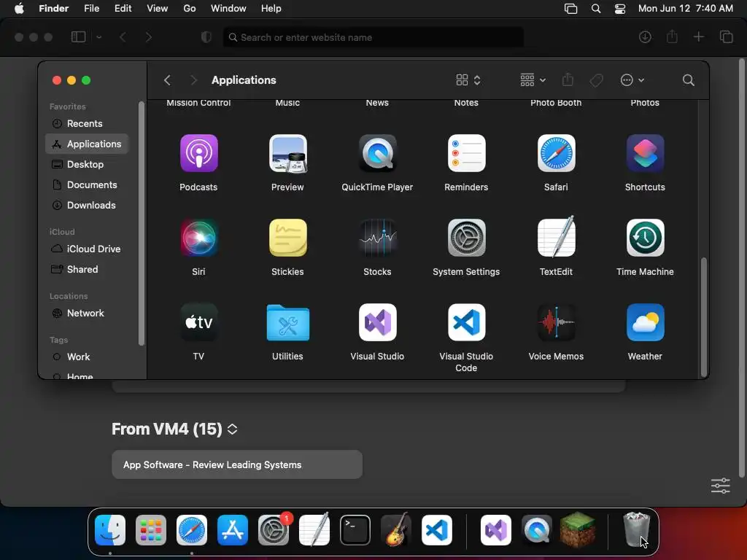Viewport: 747px width, 560px height.
Task: Open the Stickies app icon
Action: (x=287, y=238)
